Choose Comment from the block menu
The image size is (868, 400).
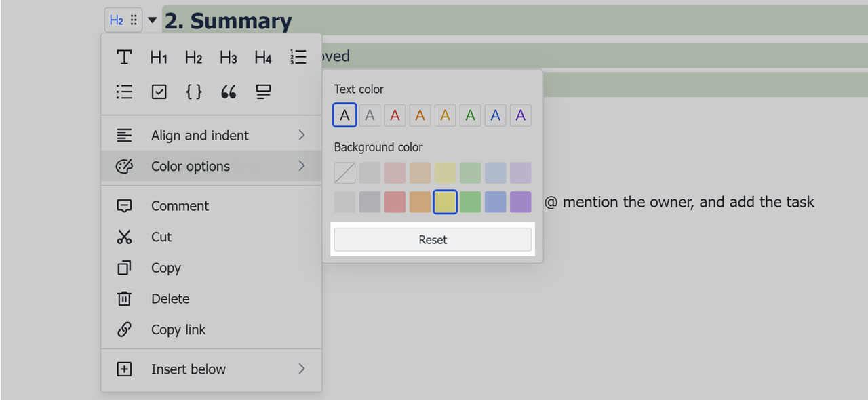pos(180,206)
